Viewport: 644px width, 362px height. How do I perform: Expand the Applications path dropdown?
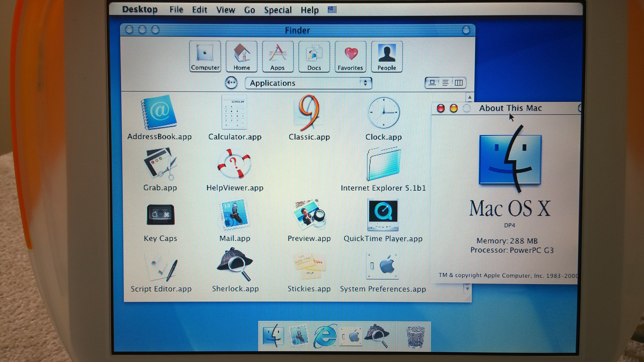[308, 83]
